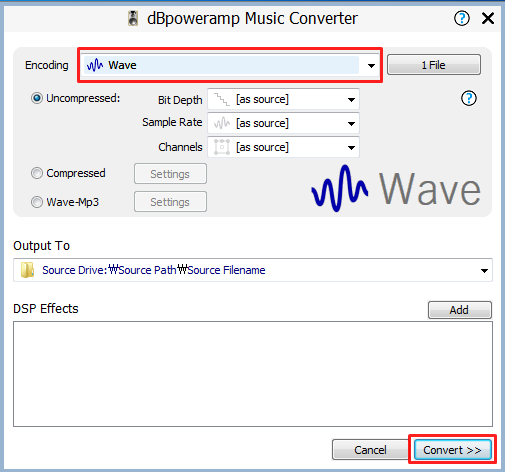Close the Music Converter window

click(488, 18)
